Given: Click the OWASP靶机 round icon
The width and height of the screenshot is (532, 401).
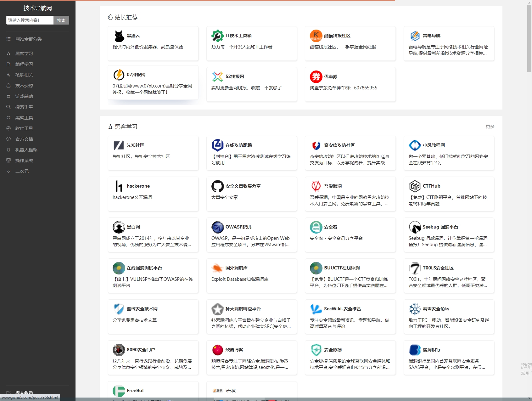Looking at the screenshot, I should [217, 227].
